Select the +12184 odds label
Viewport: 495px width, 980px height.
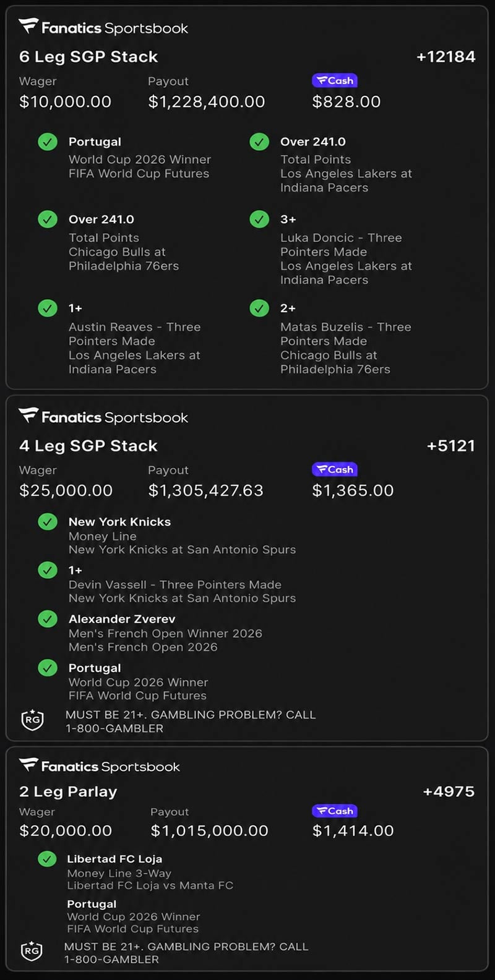[x=446, y=57]
